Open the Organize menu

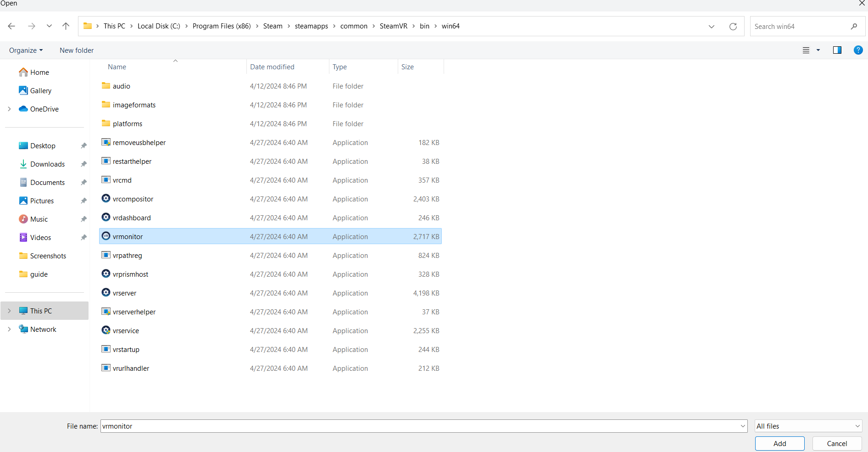coord(26,50)
